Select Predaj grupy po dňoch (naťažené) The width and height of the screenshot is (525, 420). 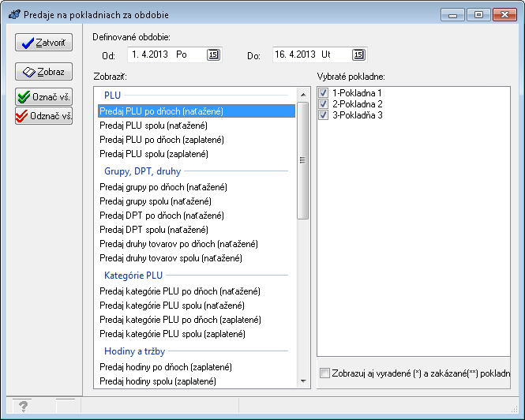click(163, 187)
